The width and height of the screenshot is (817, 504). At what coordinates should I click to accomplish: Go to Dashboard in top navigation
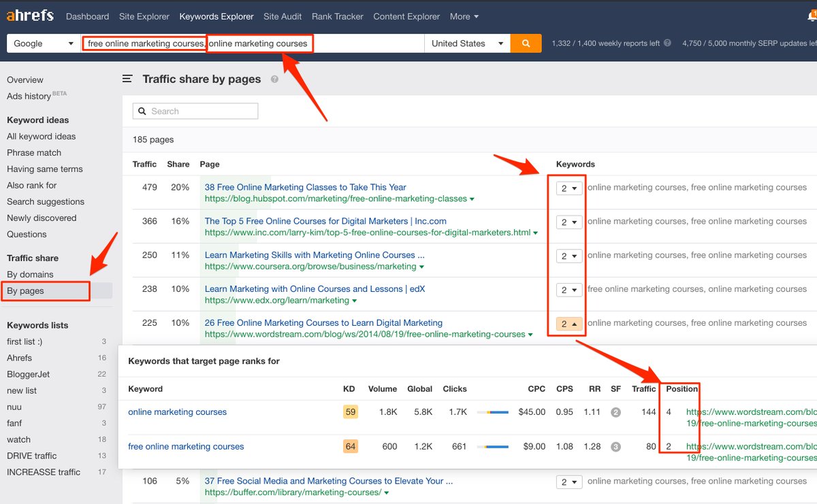(x=87, y=16)
